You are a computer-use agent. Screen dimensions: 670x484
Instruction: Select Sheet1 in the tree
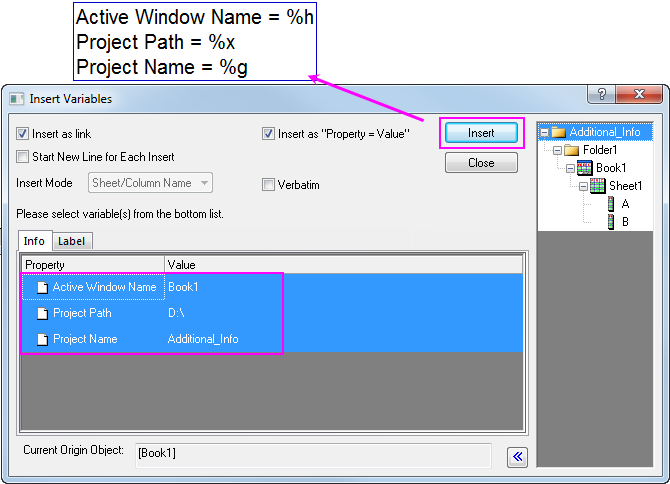(x=626, y=186)
